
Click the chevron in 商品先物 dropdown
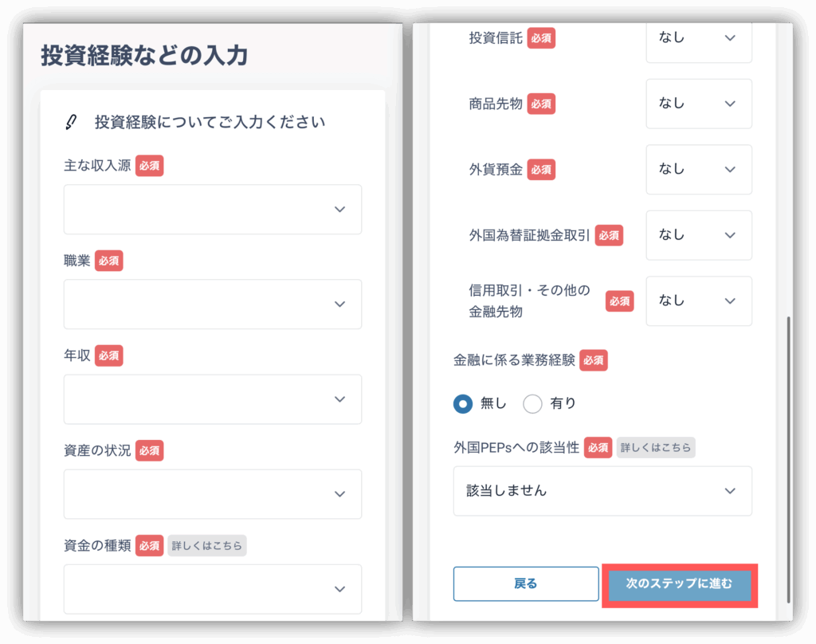[x=730, y=104]
